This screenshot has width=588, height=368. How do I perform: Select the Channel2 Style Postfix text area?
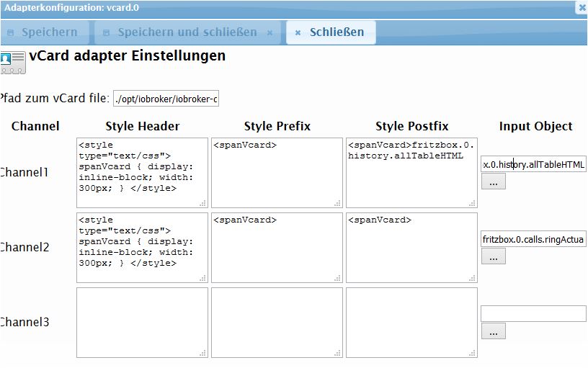411,248
